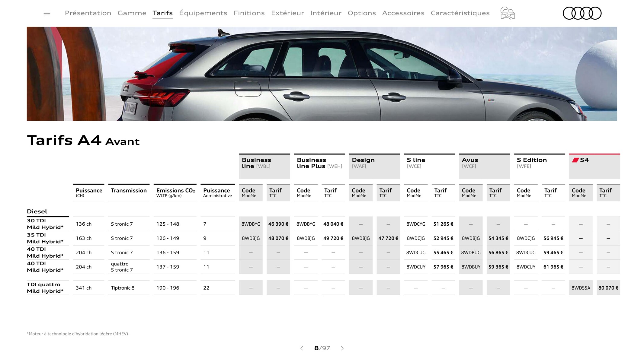The height and width of the screenshot is (362, 644).
Task: Click the 61 965 € price
Action: point(553,267)
